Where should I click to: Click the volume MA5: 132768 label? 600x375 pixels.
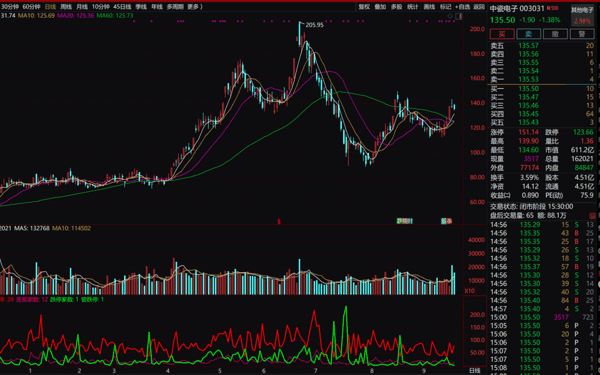pos(32,228)
